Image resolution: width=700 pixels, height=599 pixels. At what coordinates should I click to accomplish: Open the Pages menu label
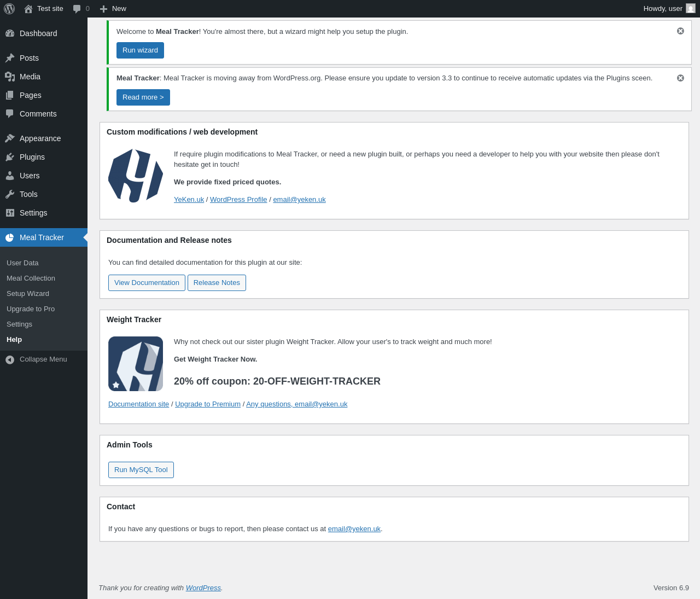click(31, 95)
